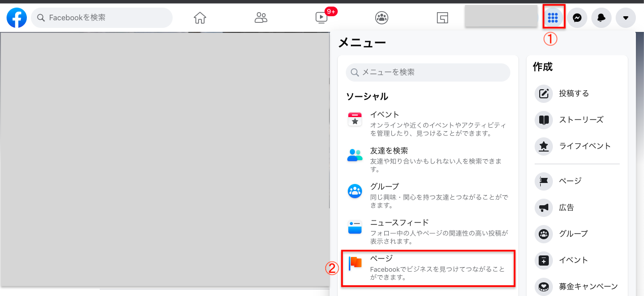Viewport: 644px width, 296px height.
Task: Click the ニュースフィード blue card icon
Action: click(x=355, y=227)
